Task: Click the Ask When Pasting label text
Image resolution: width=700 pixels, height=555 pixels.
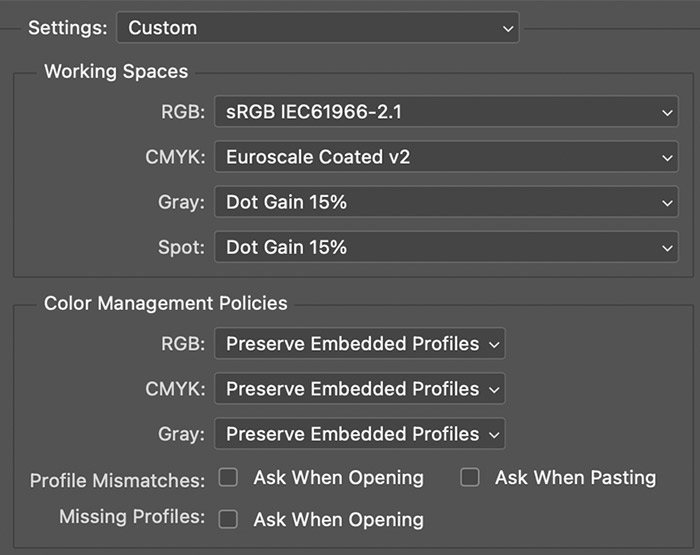Action: [x=575, y=478]
